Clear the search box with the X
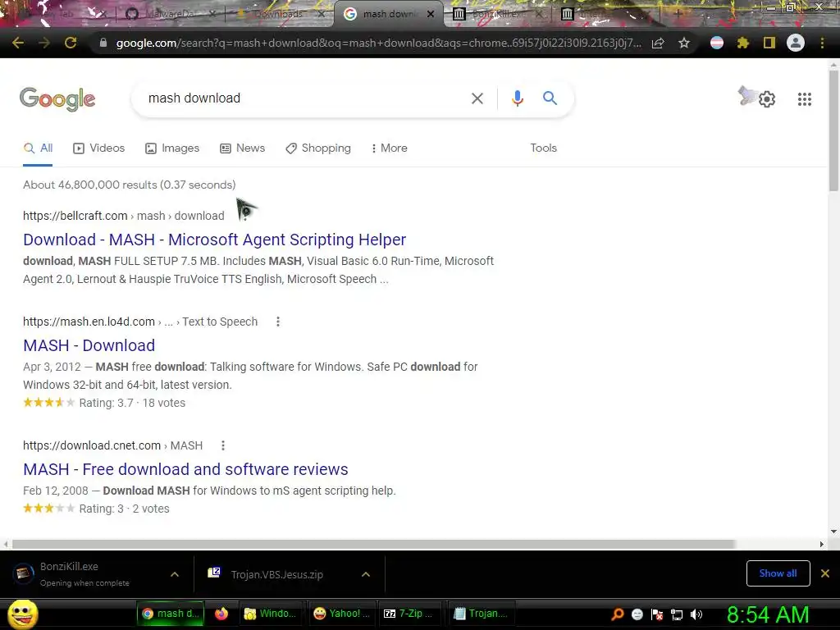The width and height of the screenshot is (840, 630). pos(477,98)
